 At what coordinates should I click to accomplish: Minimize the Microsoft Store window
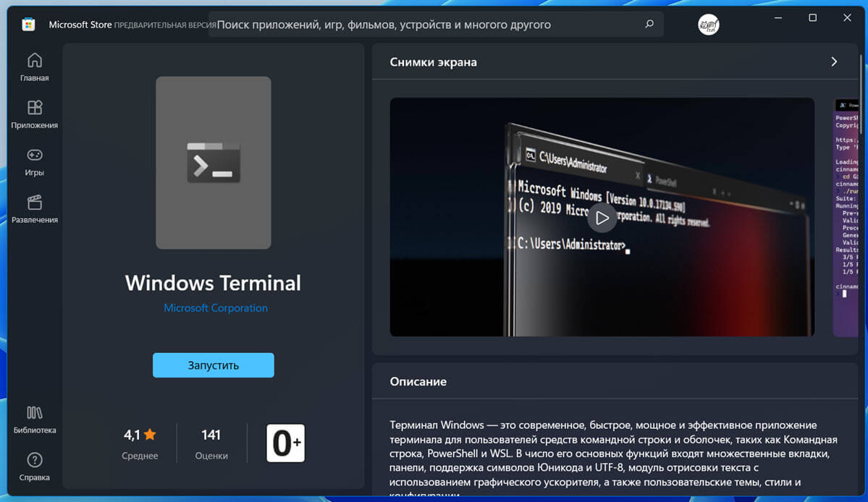[x=778, y=17]
